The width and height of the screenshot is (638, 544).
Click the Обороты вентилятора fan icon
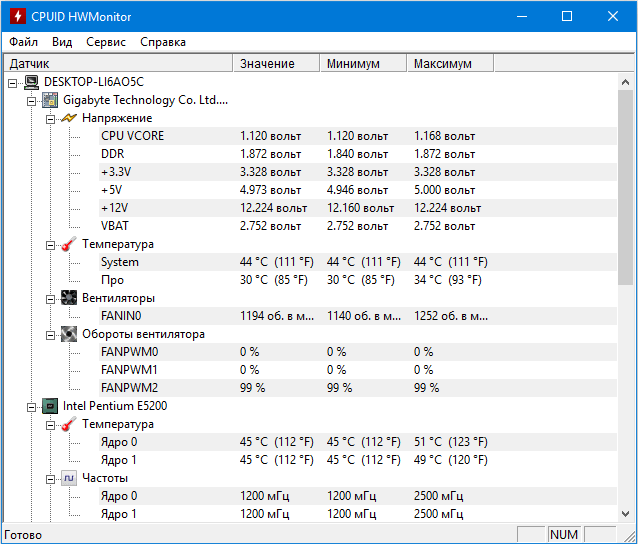68,334
